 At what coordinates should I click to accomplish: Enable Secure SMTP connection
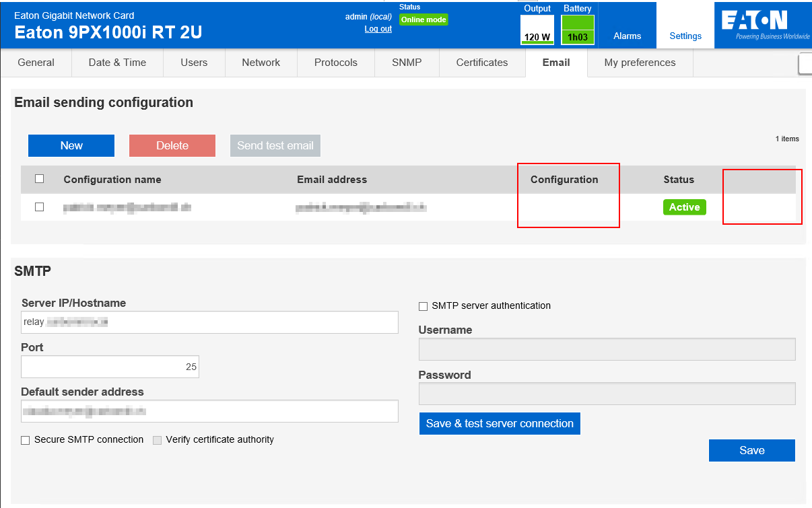26,440
